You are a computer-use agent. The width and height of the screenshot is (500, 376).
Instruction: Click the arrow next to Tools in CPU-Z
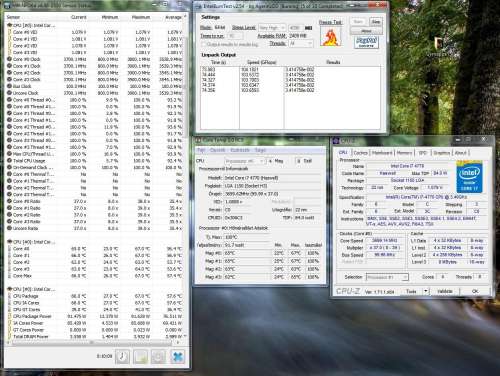click(425, 291)
